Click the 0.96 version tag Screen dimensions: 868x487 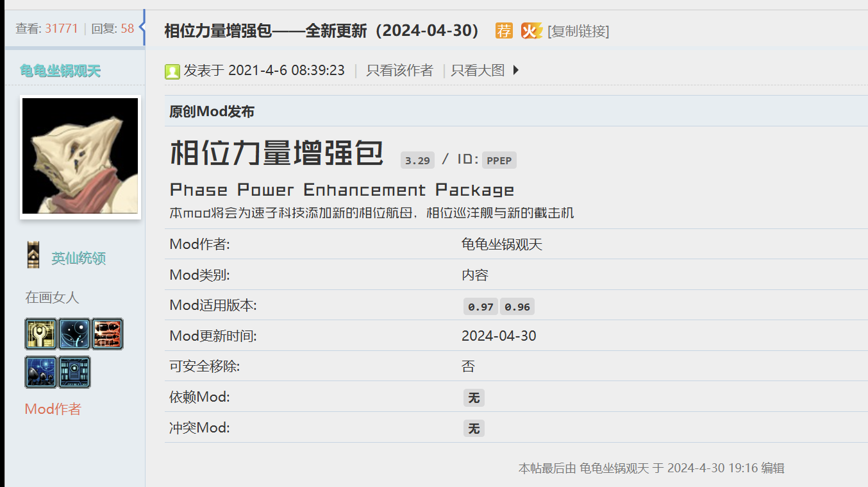[x=517, y=307]
